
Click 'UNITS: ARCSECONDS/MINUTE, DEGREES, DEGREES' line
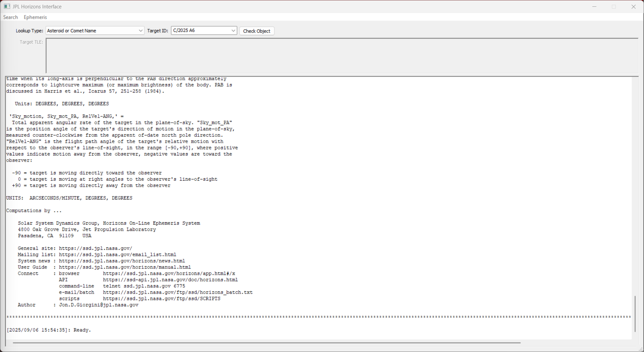69,198
